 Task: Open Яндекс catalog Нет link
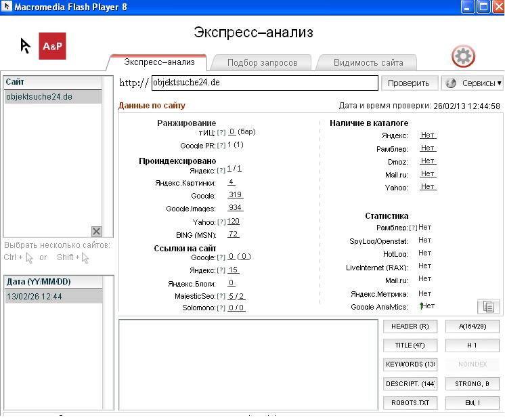428,135
